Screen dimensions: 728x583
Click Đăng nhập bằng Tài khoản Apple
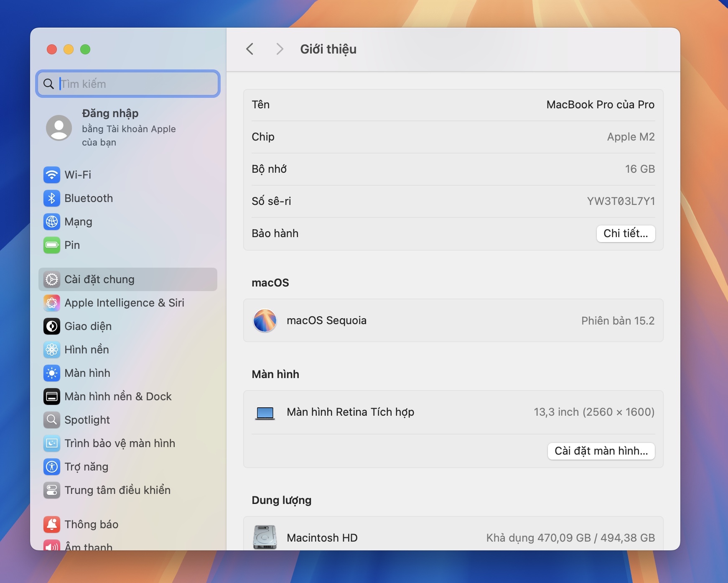(129, 128)
